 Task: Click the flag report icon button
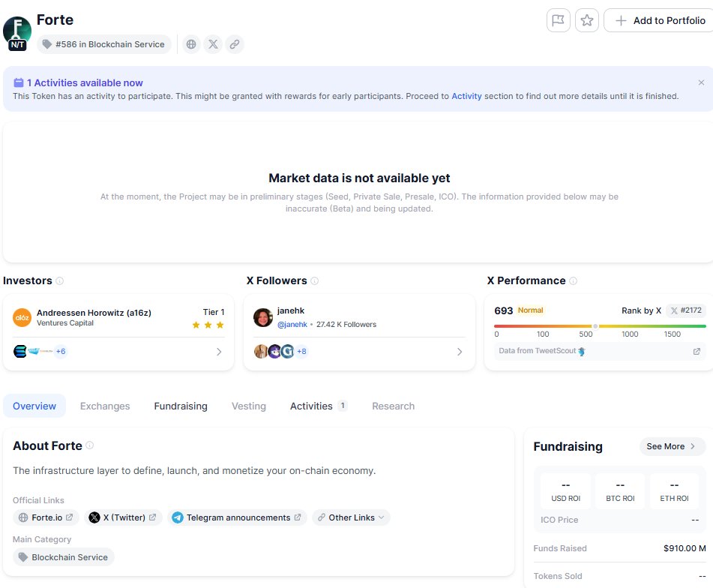coord(558,20)
